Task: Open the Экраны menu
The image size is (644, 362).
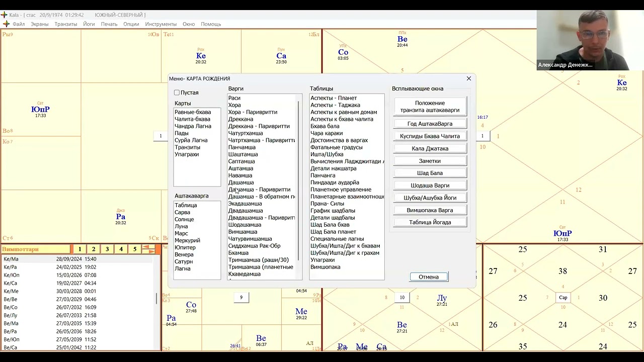Action: pos(40,24)
